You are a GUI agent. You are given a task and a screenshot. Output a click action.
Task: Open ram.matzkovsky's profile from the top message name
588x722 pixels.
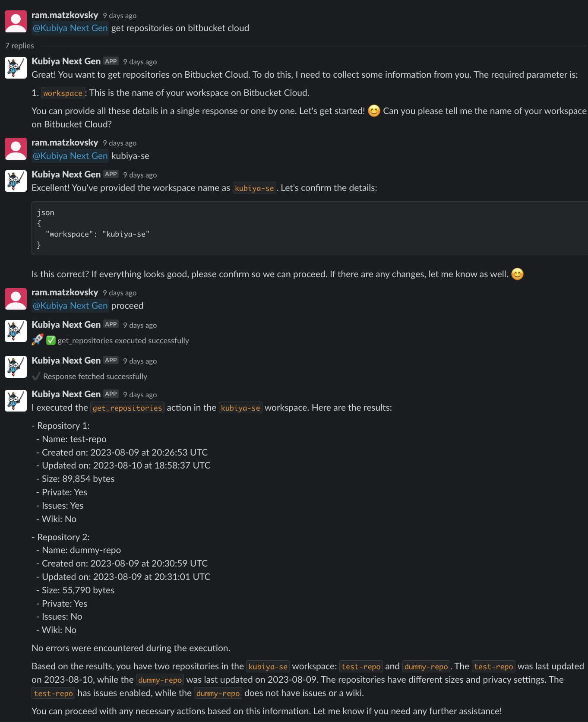tap(65, 15)
